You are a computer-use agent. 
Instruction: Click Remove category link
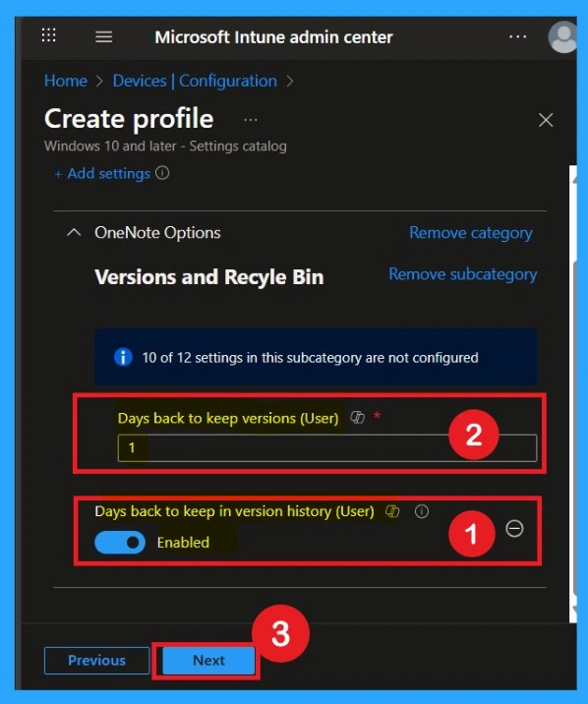[471, 233]
